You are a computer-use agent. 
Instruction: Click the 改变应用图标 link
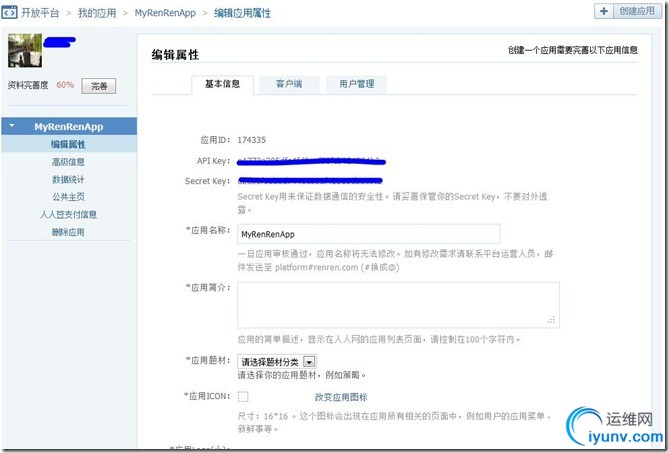tap(341, 397)
